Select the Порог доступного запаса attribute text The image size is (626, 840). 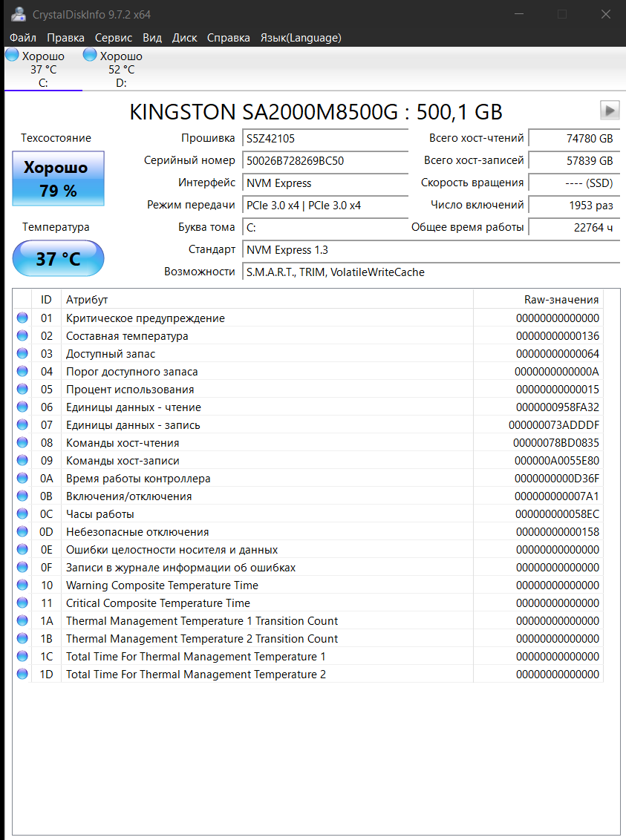(x=132, y=372)
